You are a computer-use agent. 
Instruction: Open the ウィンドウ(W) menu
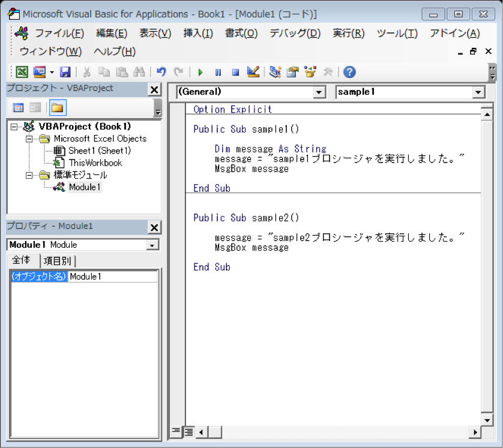pyautogui.click(x=50, y=51)
